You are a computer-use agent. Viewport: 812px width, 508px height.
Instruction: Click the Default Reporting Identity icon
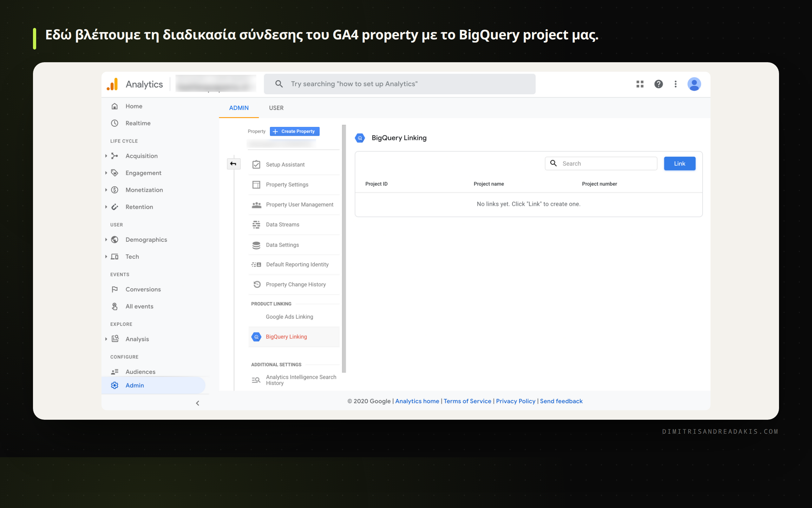256,265
